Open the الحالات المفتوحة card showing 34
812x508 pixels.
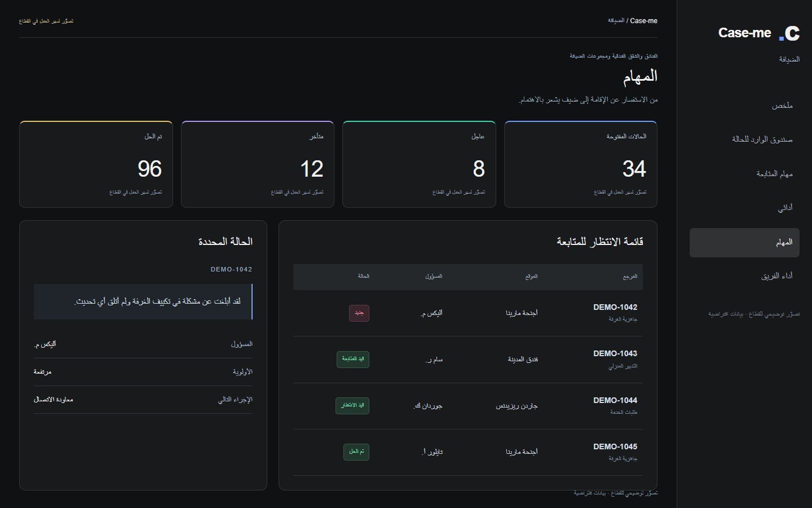(x=581, y=164)
